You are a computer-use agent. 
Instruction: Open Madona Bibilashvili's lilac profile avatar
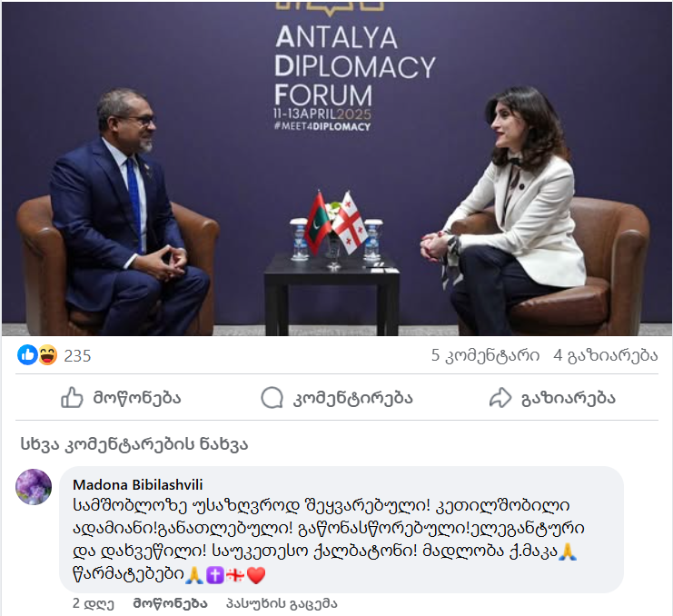[34, 487]
